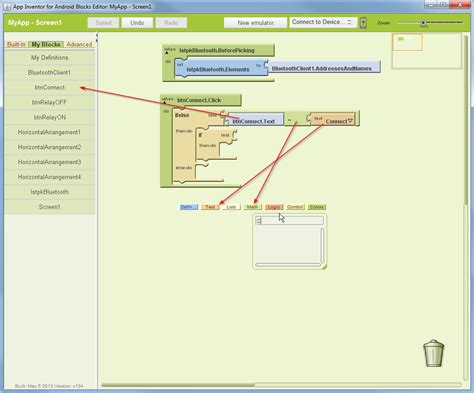Image resolution: width=474 pixels, height=393 pixels.
Task: Click the popup list vertical scrollbar
Action: (322, 245)
